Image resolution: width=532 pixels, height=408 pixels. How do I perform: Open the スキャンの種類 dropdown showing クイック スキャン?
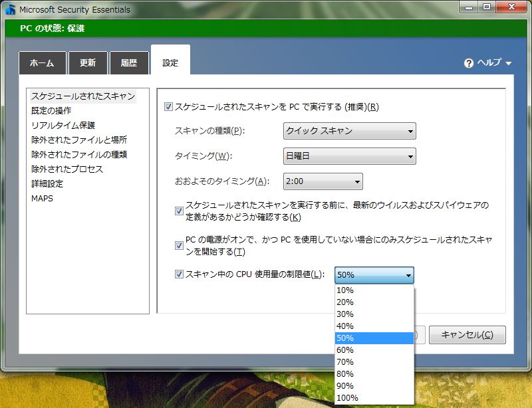(350, 131)
